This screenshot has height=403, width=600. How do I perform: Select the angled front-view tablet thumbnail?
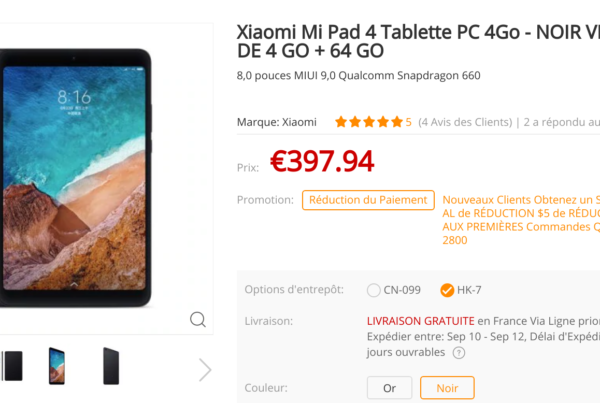57,366
